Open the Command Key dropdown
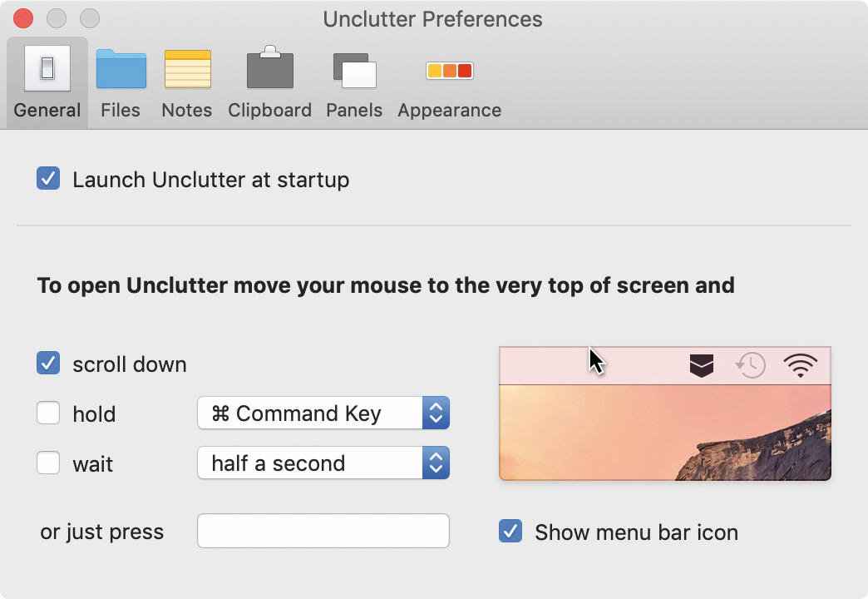Viewport: 868px width, 599px height. coord(323,413)
